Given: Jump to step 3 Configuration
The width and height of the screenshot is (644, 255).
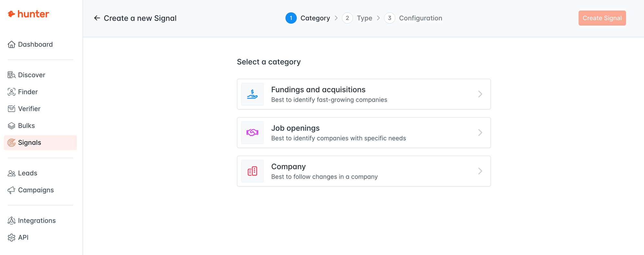Looking at the screenshot, I should pyautogui.click(x=413, y=18).
